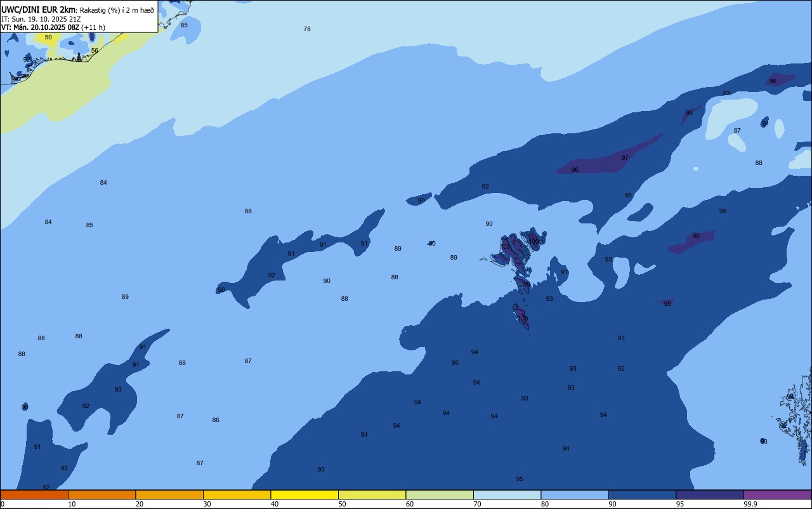Click the dark blue 90–95 legend segment
The height and width of the screenshot is (509, 812).
[x=642, y=494]
